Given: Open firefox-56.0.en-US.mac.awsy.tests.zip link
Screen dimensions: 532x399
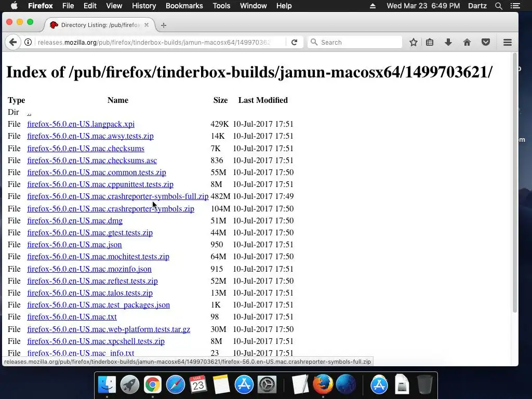Looking at the screenshot, I should tap(90, 136).
